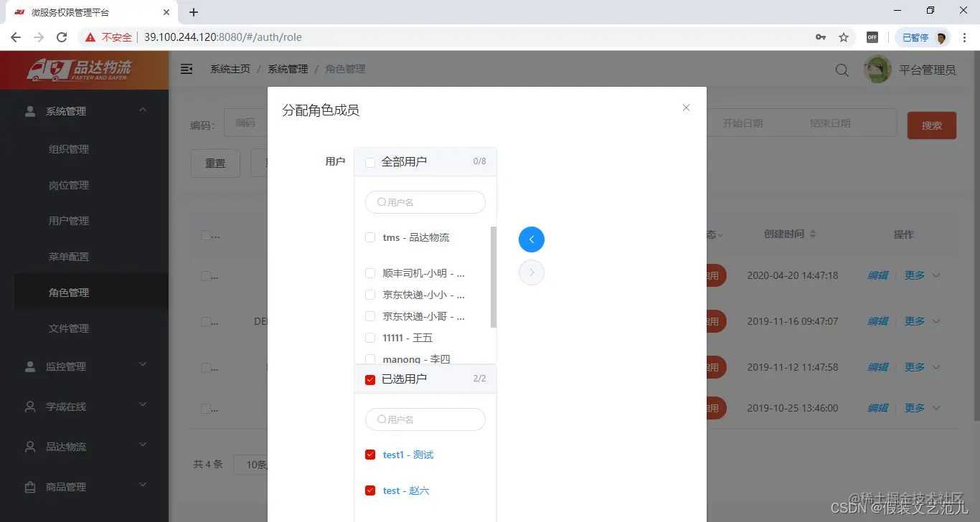Viewport: 980px width, 522px height.
Task: Click the blue left transfer arrow
Action: click(531, 239)
